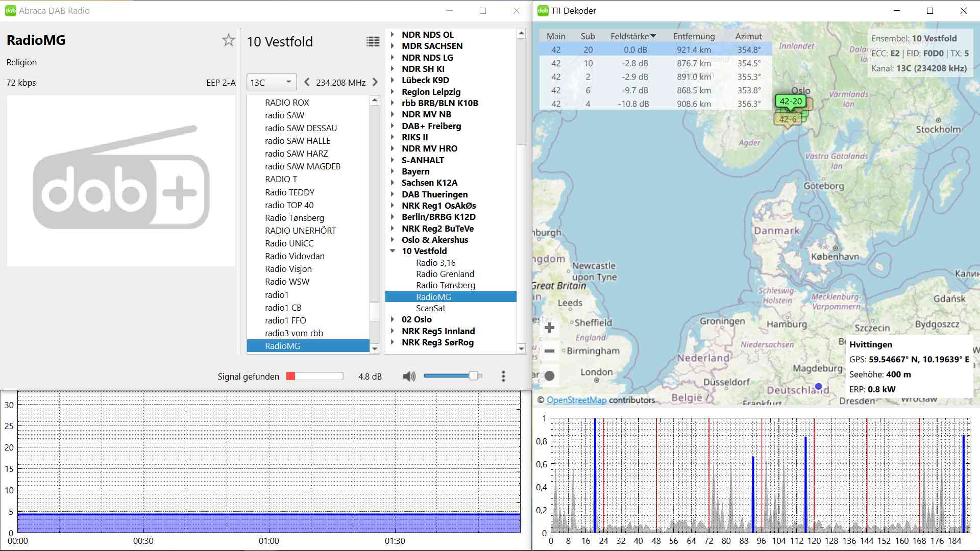This screenshot has height=551, width=980.
Task: Open the 13C channel dropdown
Action: (271, 82)
